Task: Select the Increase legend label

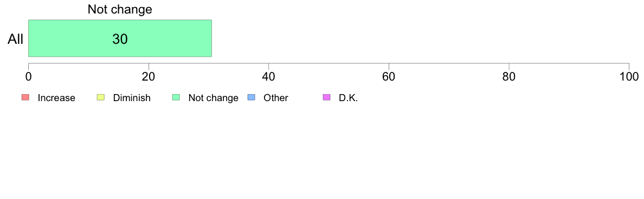Action: coord(56,98)
